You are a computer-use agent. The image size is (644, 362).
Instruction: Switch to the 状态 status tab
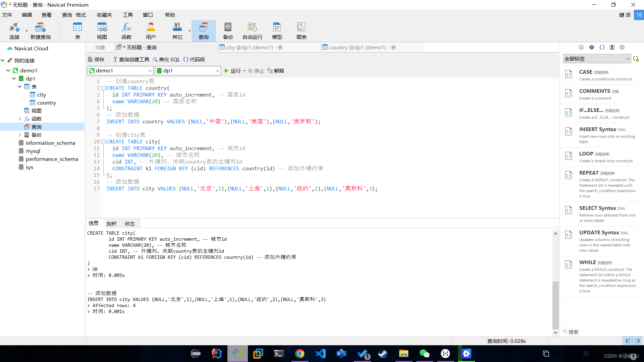(x=130, y=223)
